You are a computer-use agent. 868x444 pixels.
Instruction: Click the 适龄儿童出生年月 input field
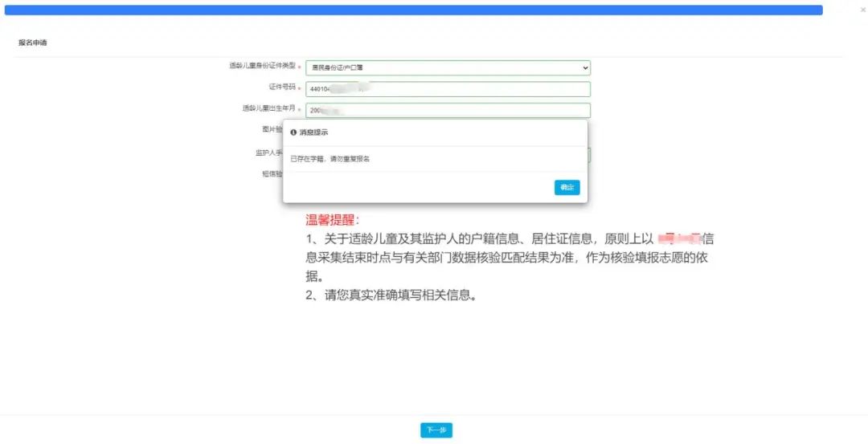(x=447, y=111)
